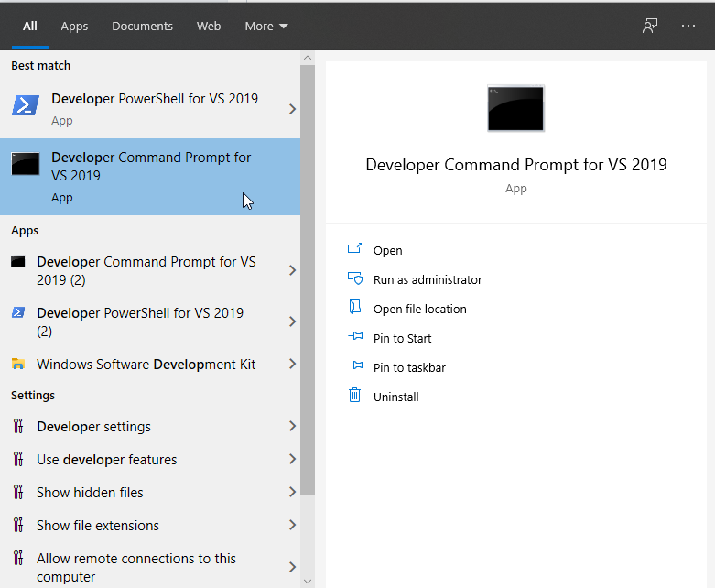
Task: Click the results list scrollbar thumb
Action: tap(308, 279)
